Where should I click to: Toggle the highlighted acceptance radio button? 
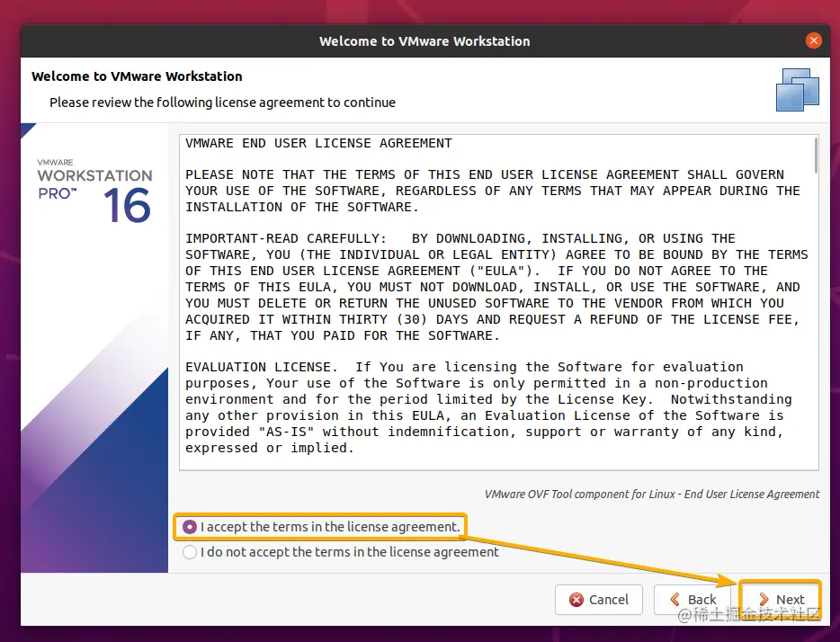point(189,527)
